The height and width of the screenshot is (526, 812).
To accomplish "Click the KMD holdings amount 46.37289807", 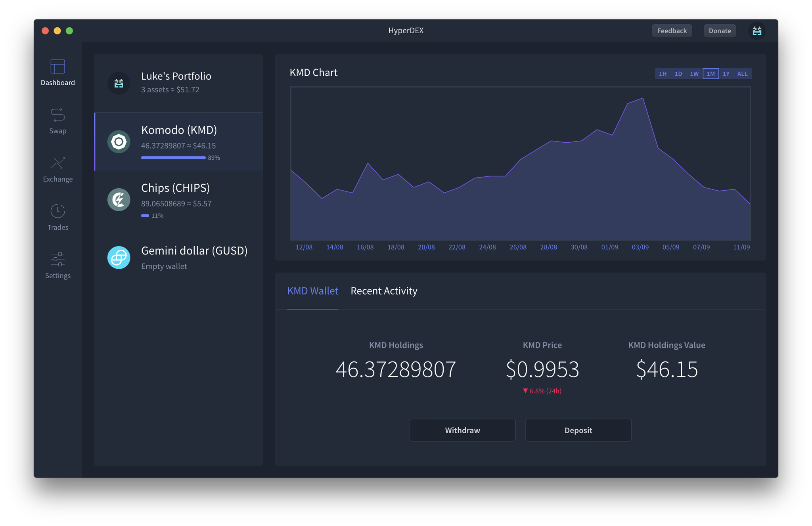I will [x=396, y=369].
